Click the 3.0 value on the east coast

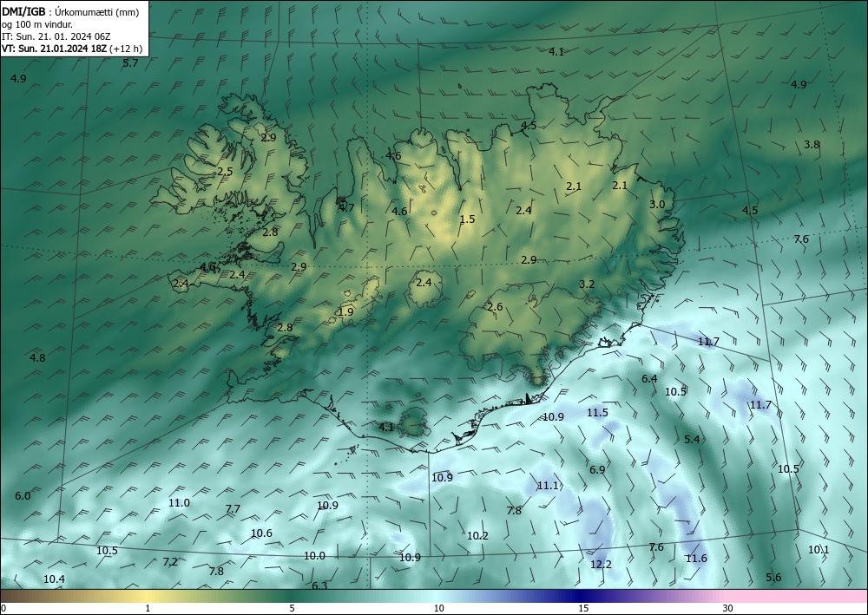click(x=657, y=204)
